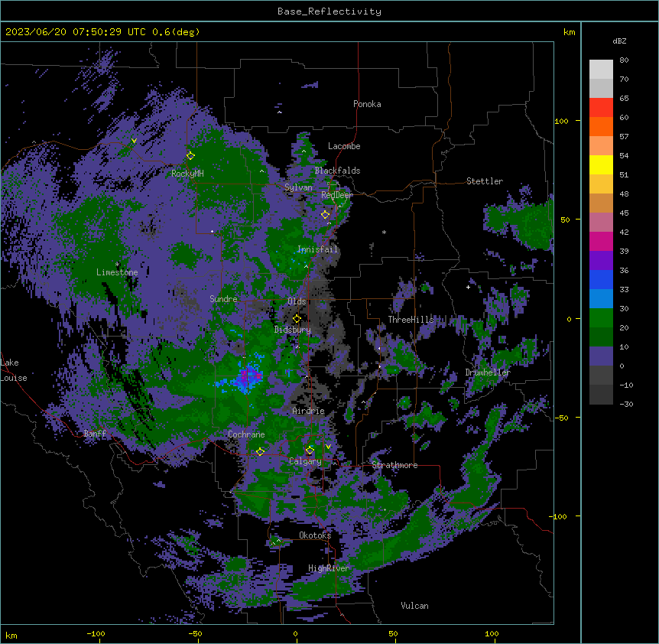This screenshot has height=644, width=659.
Task: Click the yellow diamond marker above RockyMH
Action: coord(190,155)
